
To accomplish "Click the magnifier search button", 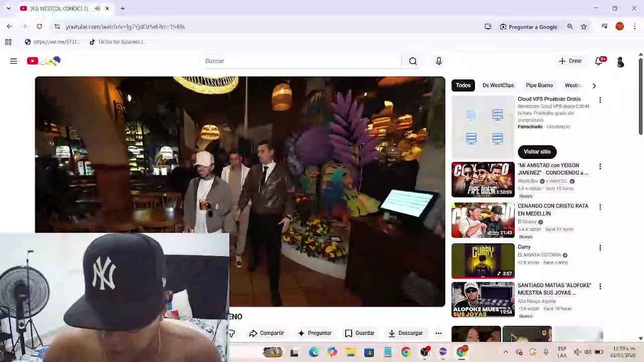I will tap(413, 61).
